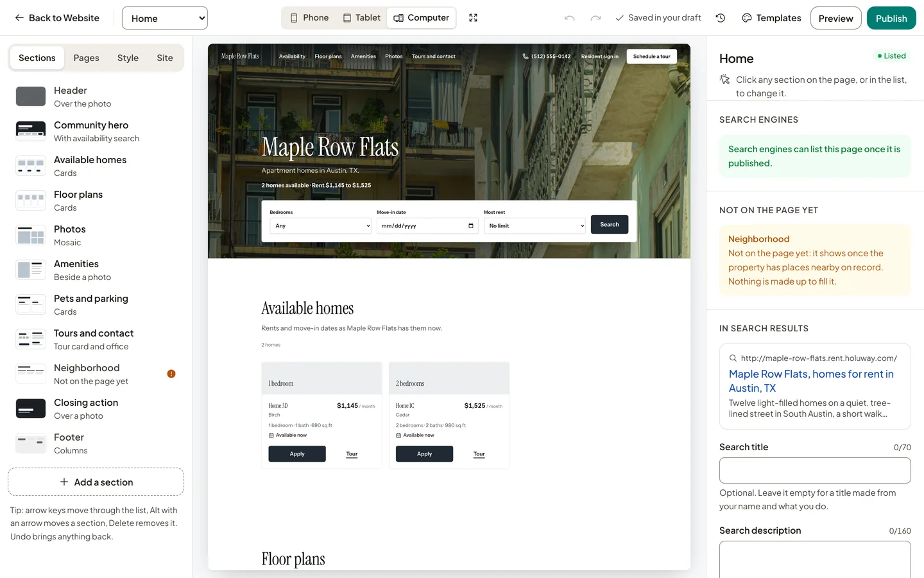Viewport: 924px width, 578px height.
Task: Click the Preview button
Action: (x=835, y=18)
